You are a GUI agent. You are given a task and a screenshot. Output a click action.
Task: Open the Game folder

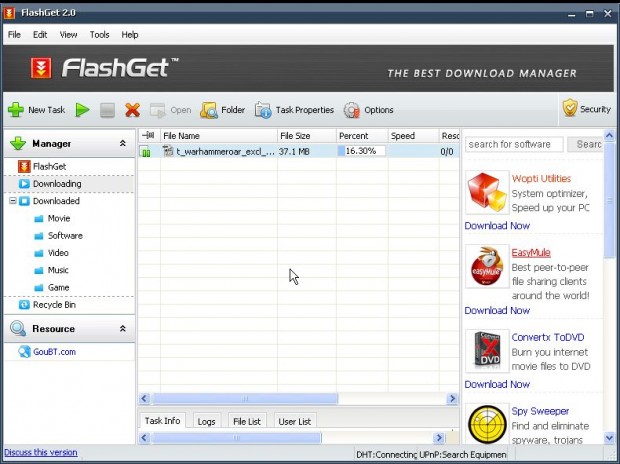click(x=51, y=288)
